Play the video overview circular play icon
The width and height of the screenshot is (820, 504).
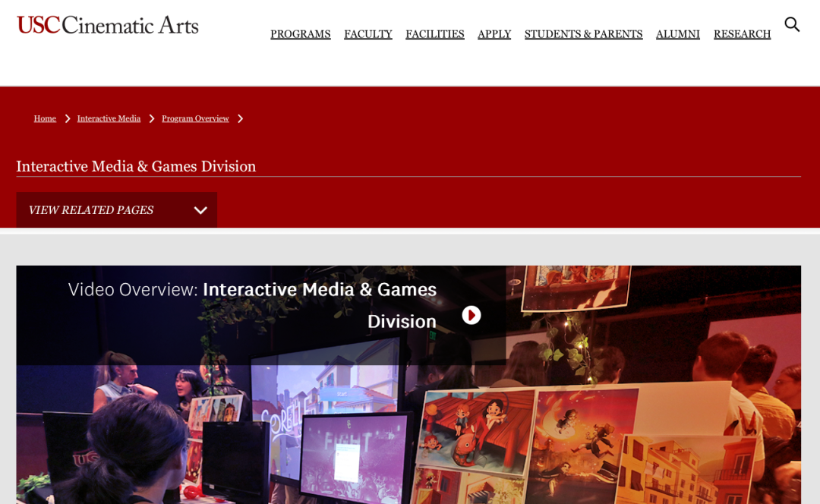click(471, 315)
